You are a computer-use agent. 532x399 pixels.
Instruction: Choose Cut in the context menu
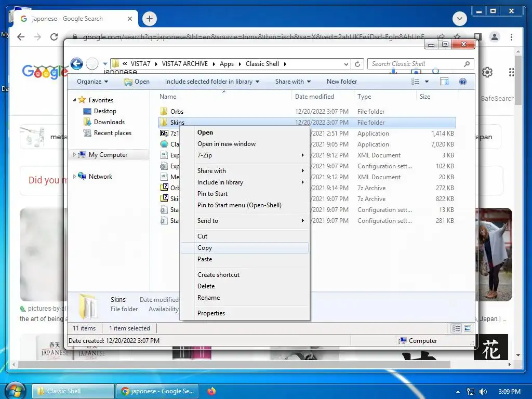coord(244,236)
